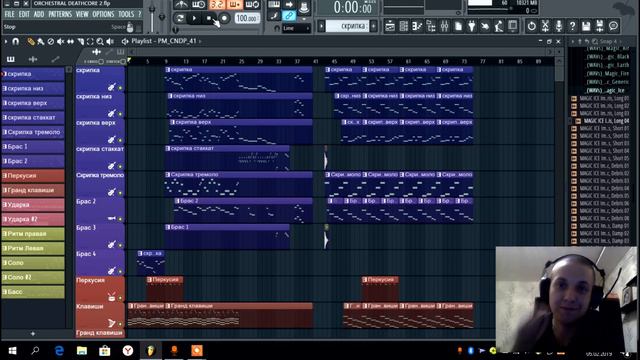Select the Paint brush tool in playlist toolbar
The height and width of the screenshot is (360, 640).
[41, 41]
